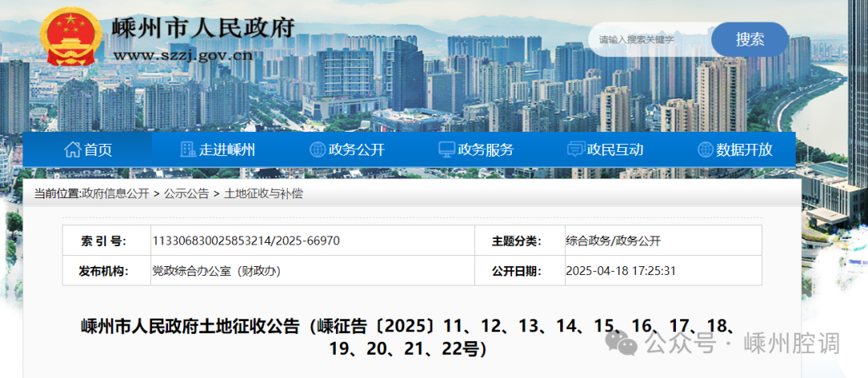Follow the 公示公告 breadcrumb link
This screenshot has width=868, height=378.
click(186, 194)
